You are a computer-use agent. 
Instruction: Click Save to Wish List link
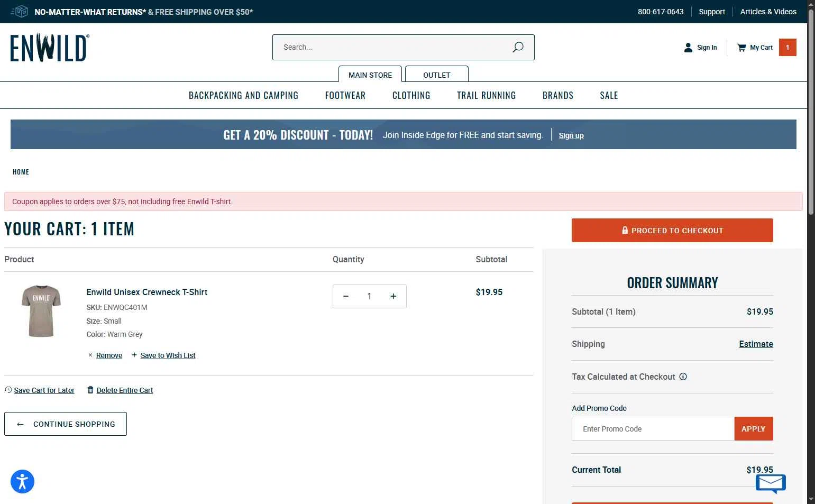(x=168, y=355)
